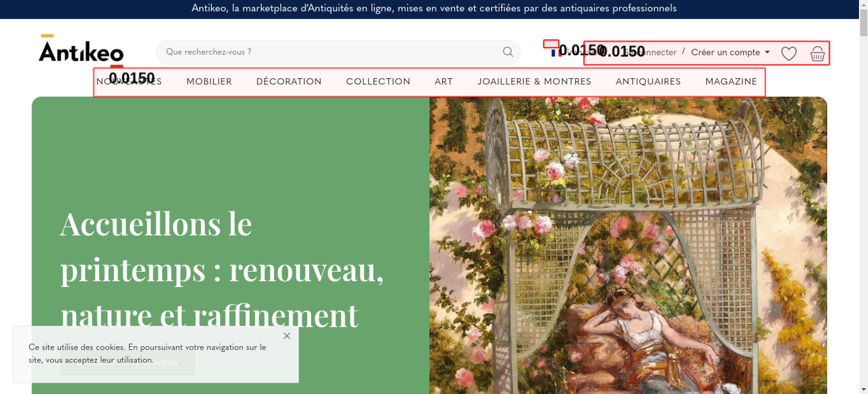Open the Magazine section
Screen dimensions: 868x394
(731, 82)
